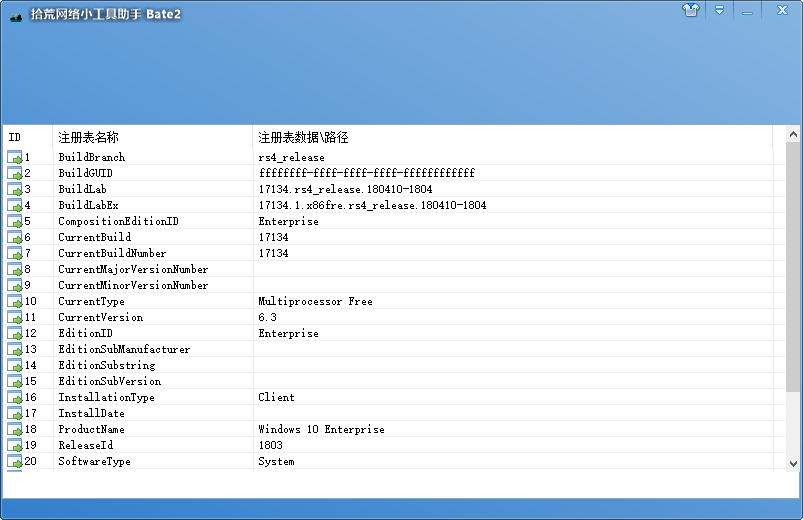Select the 6.3 version value
Screen dimensions: 803x520
[267, 317]
